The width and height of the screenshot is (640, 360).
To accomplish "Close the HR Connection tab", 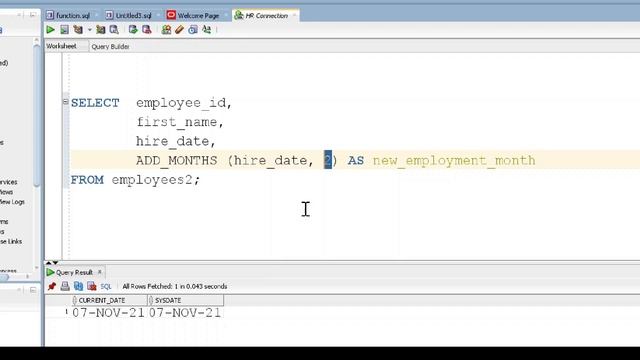I will click(x=294, y=16).
